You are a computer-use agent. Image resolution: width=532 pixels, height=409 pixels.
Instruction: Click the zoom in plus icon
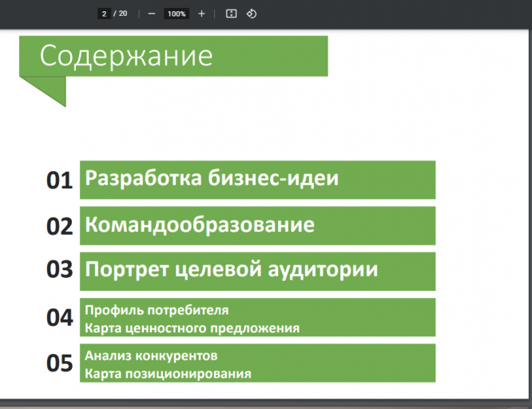[201, 14]
